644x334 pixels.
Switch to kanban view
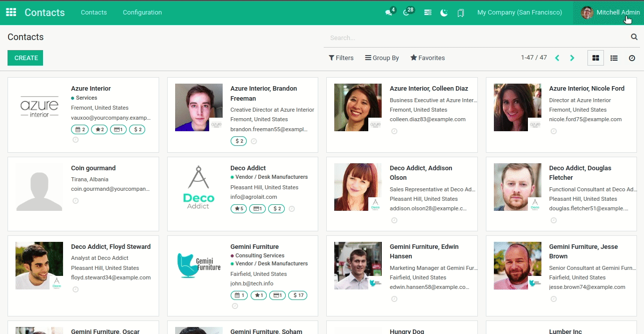point(595,58)
